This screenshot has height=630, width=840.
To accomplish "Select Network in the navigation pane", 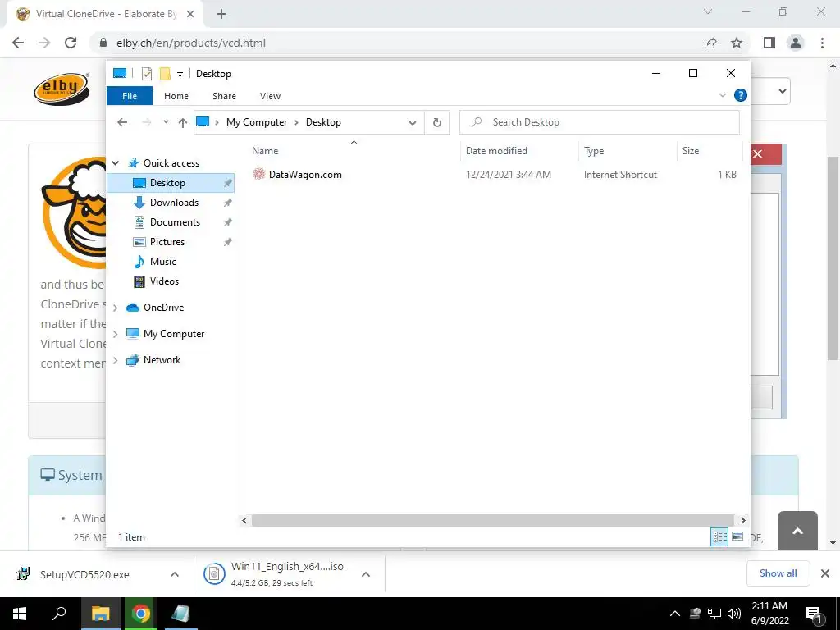I will (x=162, y=360).
